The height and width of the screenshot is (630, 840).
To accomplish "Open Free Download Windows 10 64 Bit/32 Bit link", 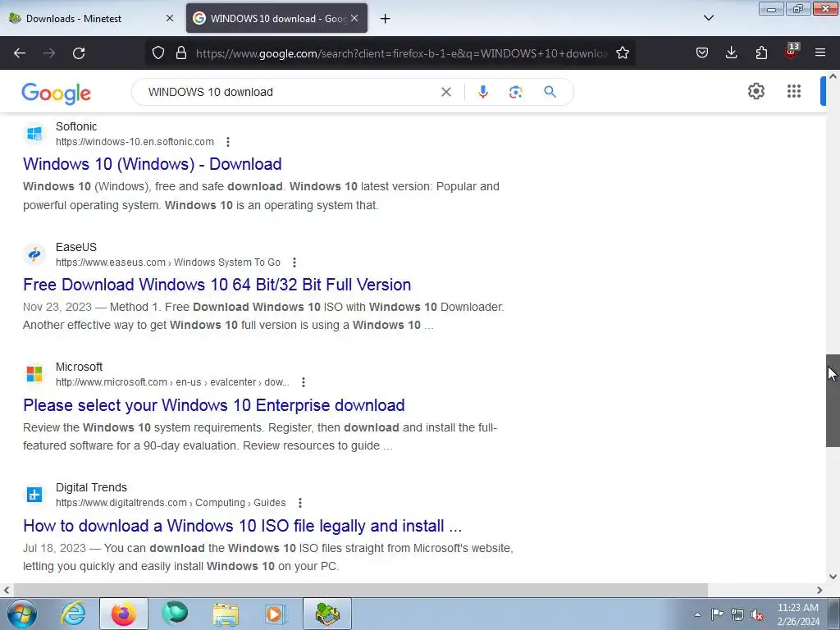I will [217, 285].
